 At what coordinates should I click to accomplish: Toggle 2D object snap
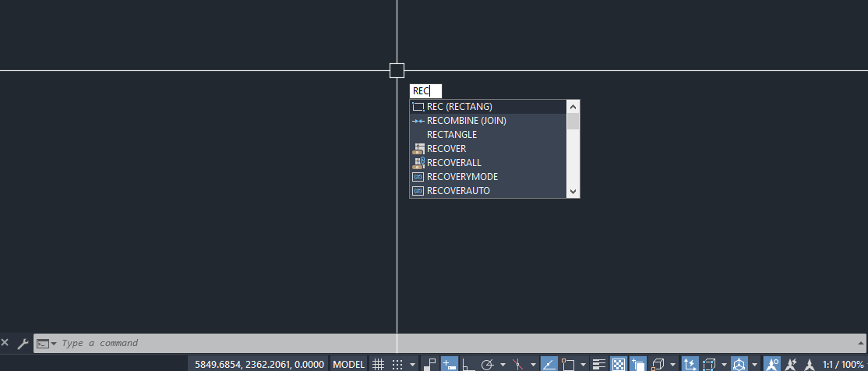point(568,364)
